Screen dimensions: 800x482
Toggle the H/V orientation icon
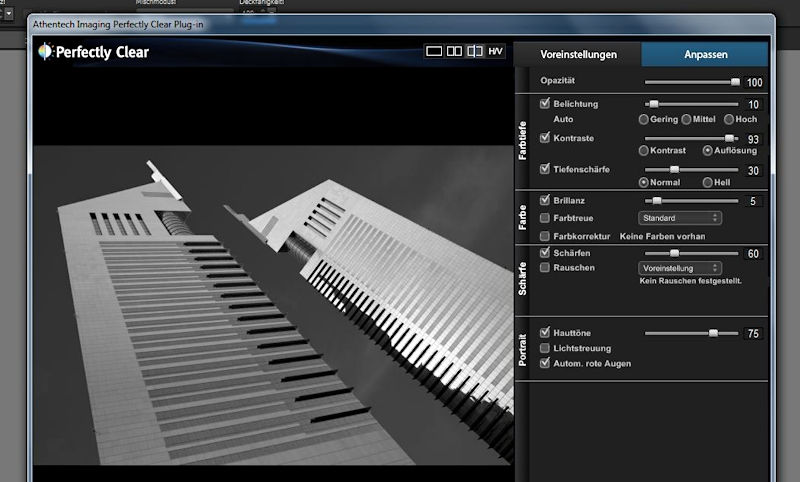(x=496, y=51)
